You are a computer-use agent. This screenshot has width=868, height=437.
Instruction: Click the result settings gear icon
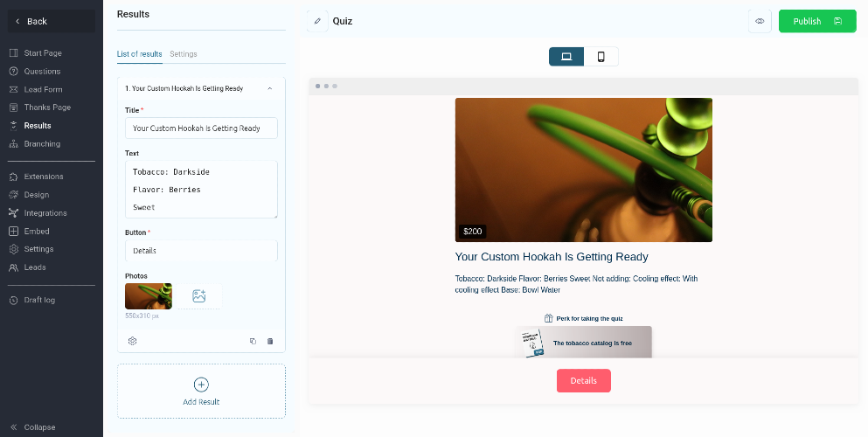coord(132,341)
